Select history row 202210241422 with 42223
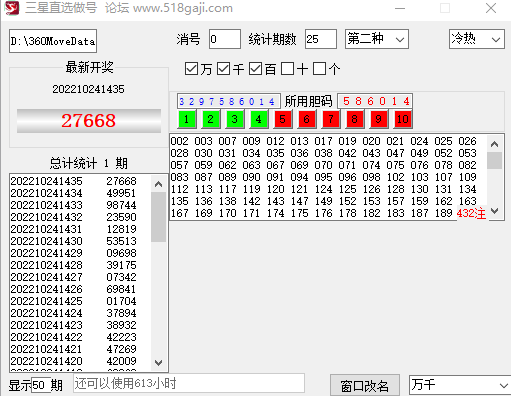 74,337
